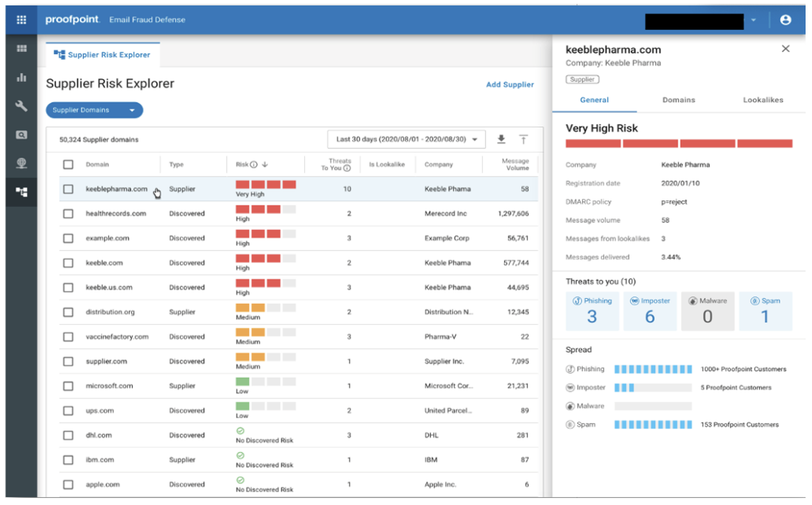Select the Supplier Risk Explorer tab
Viewport: 812px width, 505px height.
102,55
